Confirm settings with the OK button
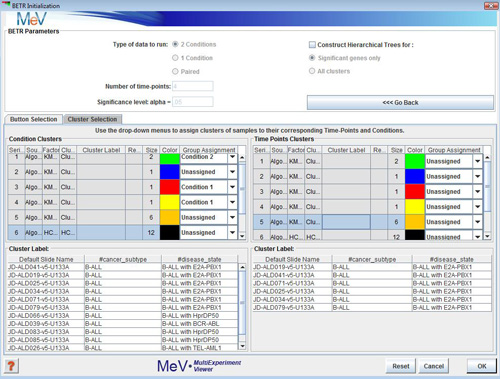This screenshot has height=379, width=500. pos(482,366)
